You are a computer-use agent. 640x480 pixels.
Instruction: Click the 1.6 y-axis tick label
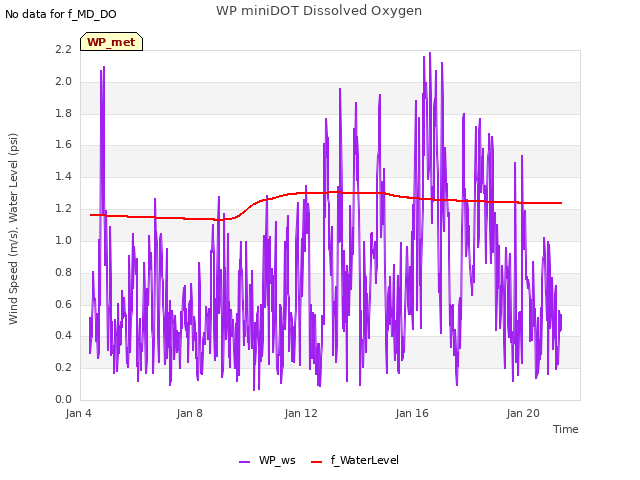point(63,144)
